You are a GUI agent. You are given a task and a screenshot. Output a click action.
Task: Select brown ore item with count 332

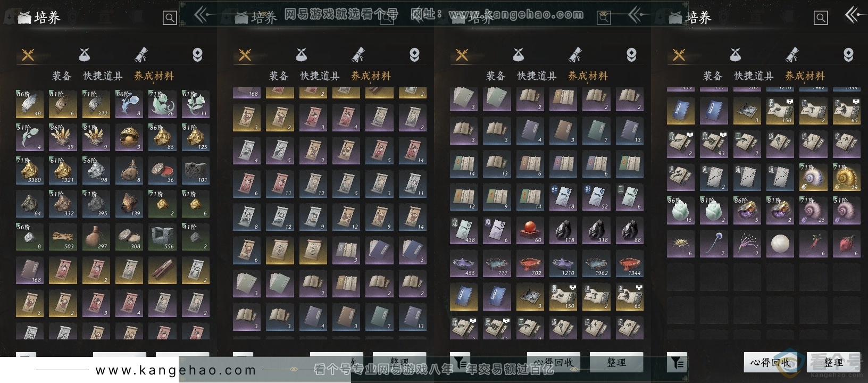(63, 204)
